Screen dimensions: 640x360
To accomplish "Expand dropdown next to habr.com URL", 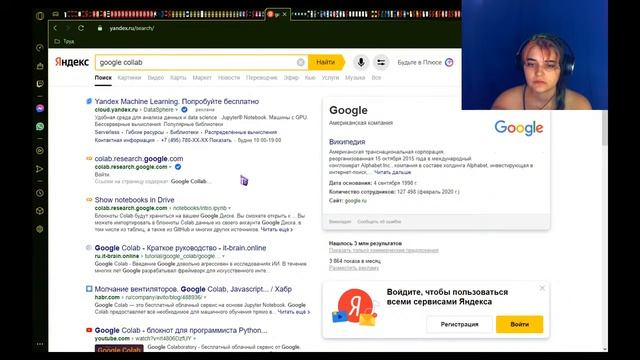I will coord(204,298).
